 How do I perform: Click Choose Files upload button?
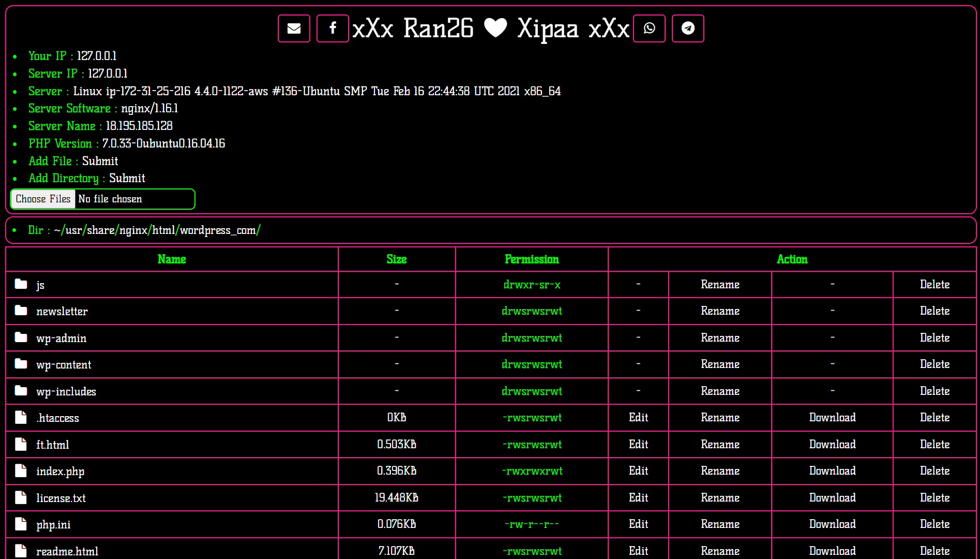[43, 199]
